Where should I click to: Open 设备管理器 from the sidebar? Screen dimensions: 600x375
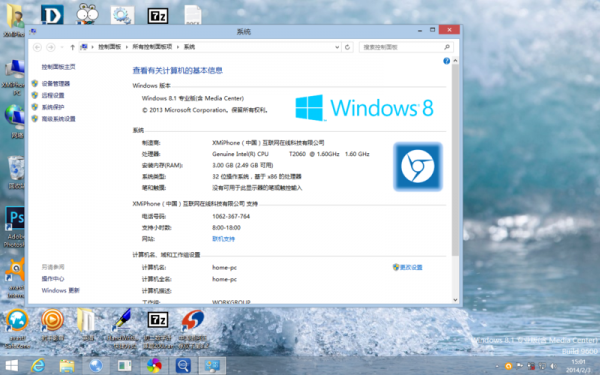tap(56, 83)
